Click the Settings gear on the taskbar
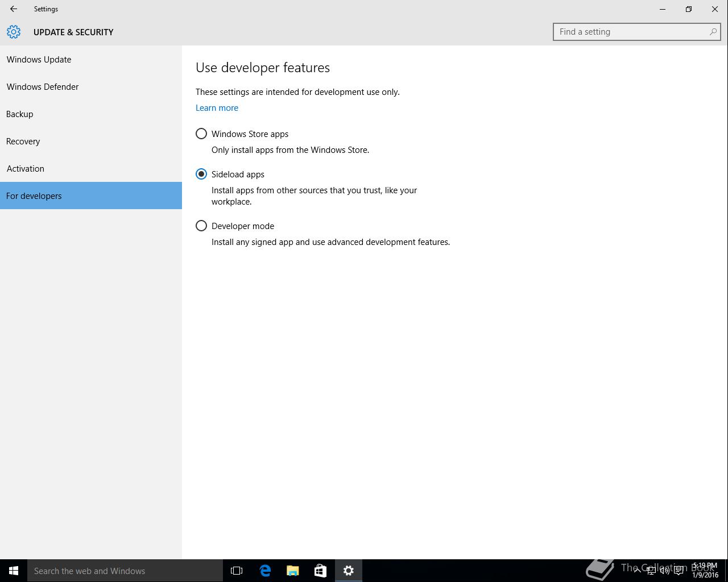This screenshot has height=582, width=728. (349, 571)
